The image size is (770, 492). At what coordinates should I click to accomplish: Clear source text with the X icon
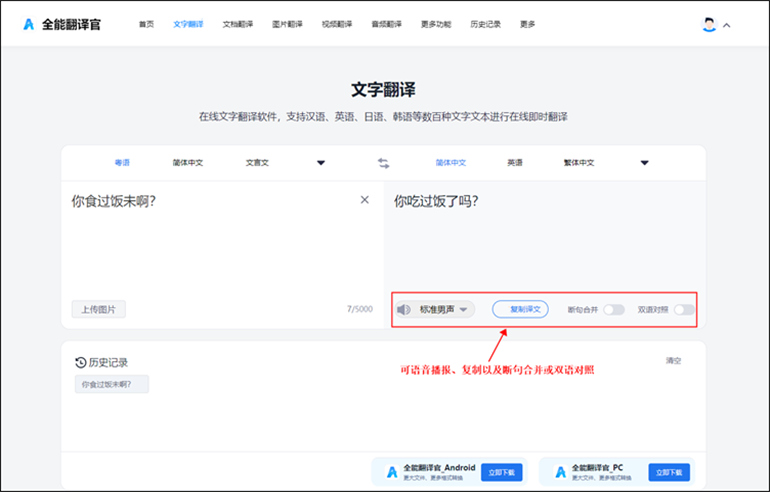tap(365, 200)
